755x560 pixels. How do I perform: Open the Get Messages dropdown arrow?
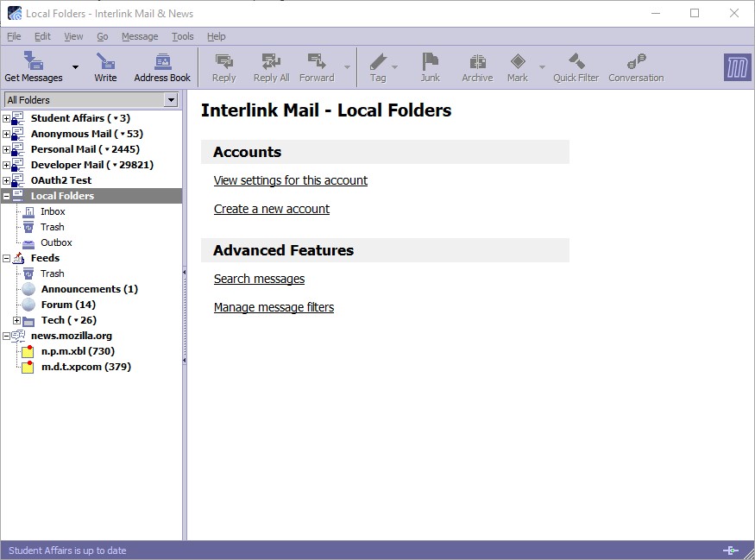pyautogui.click(x=75, y=67)
